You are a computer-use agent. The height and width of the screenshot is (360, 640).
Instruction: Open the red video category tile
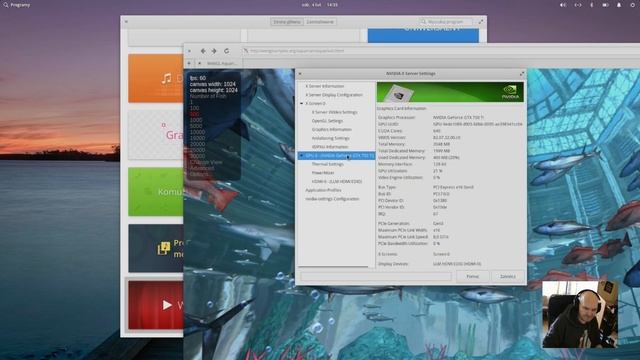click(x=156, y=305)
